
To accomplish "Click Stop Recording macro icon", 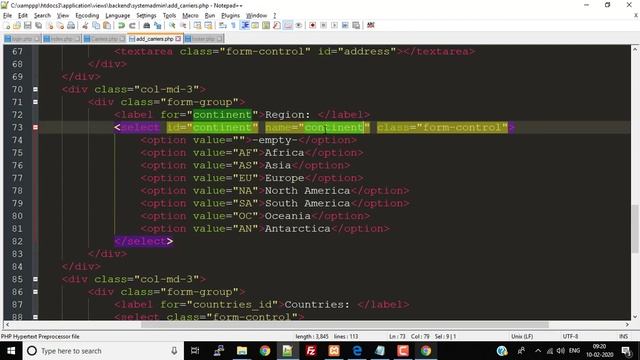I will (x=323, y=25).
